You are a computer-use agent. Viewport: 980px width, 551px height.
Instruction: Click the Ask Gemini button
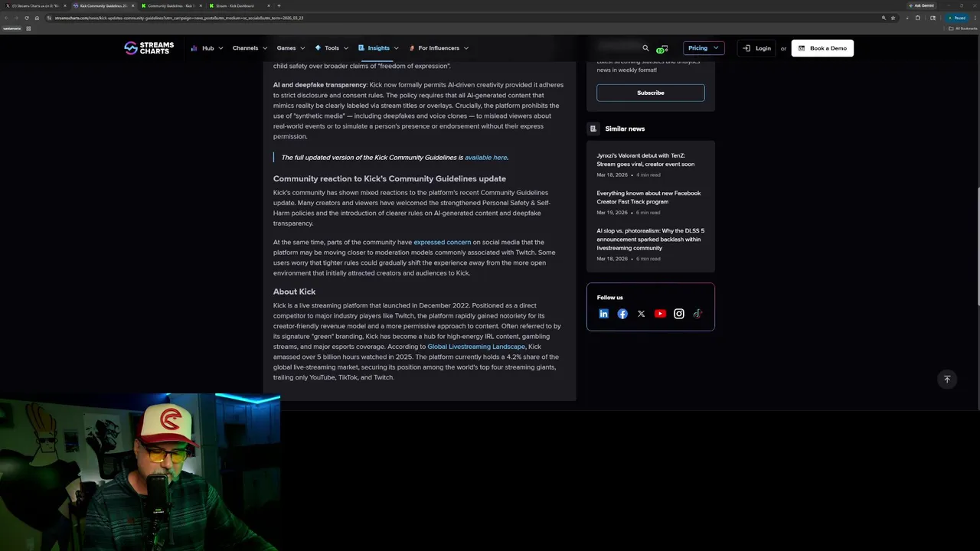pyautogui.click(x=921, y=5)
